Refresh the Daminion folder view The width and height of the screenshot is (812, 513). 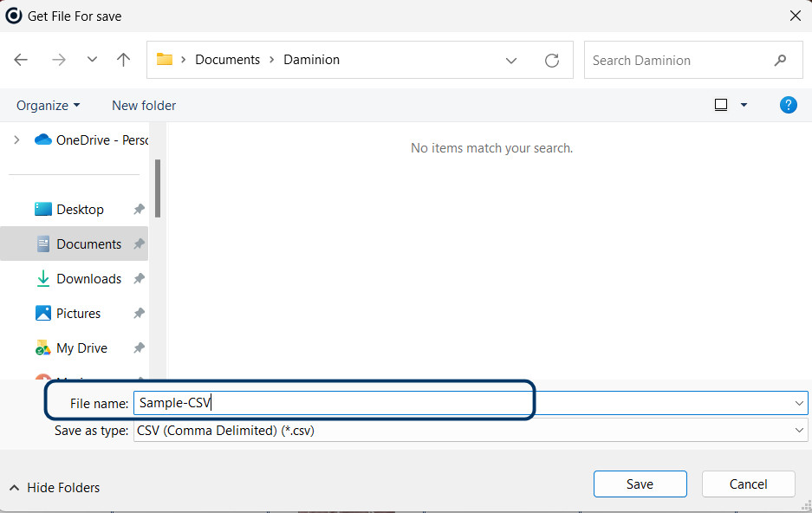coord(552,60)
